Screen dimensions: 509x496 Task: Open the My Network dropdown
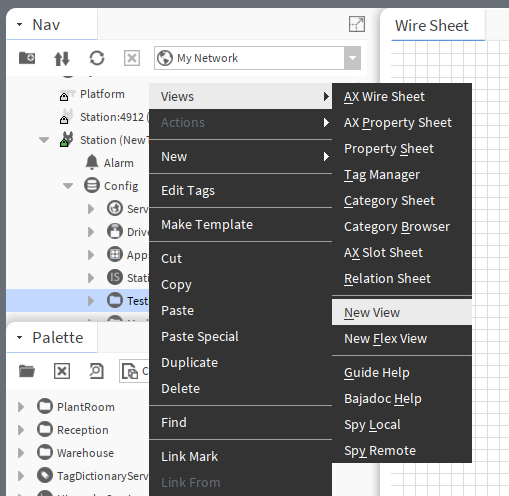pyautogui.click(x=352, y=58)
